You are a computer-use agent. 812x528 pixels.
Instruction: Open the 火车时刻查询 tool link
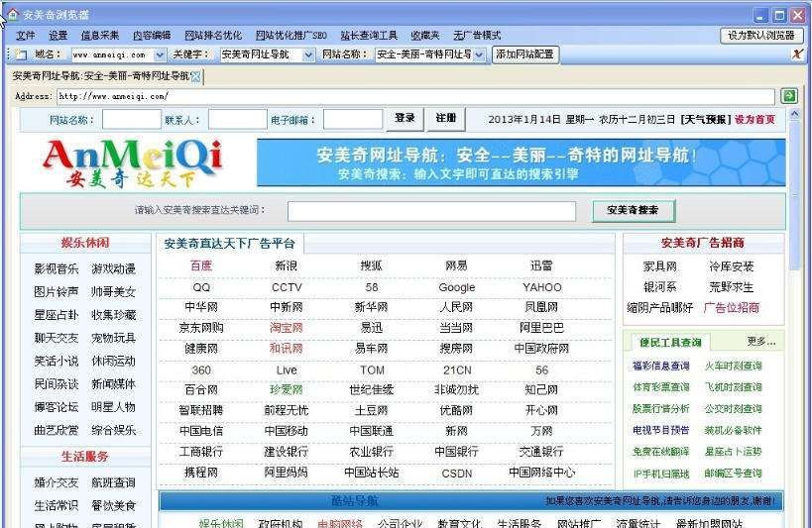[x=733, y=366]
